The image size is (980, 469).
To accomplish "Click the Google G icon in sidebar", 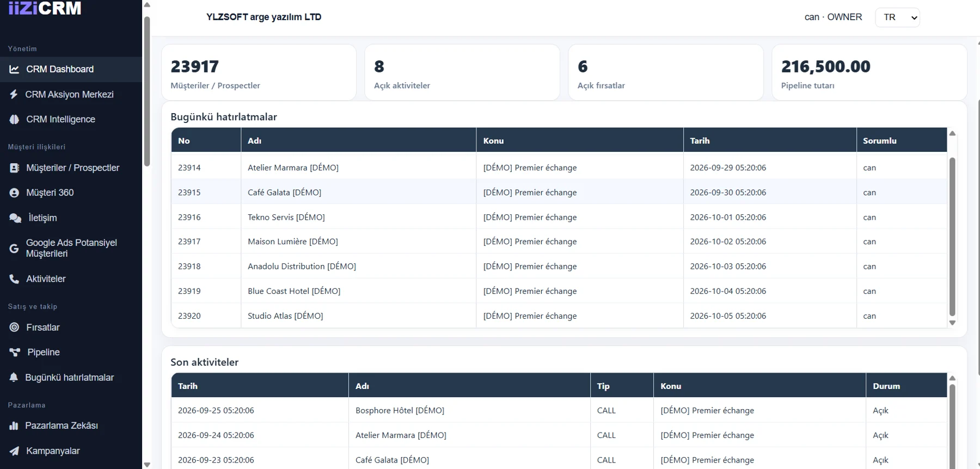I will click(x=14, y=249).
